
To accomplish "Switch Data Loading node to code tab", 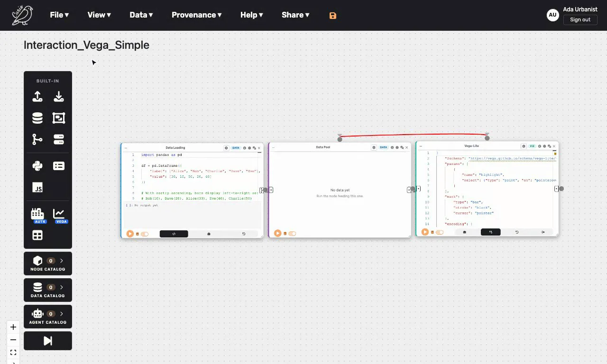I will click(174, 234).
